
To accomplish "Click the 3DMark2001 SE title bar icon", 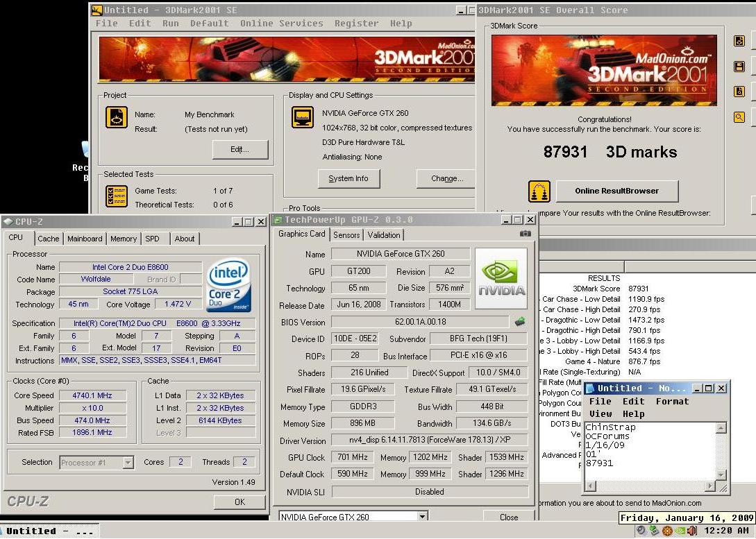I will (97, 10).
